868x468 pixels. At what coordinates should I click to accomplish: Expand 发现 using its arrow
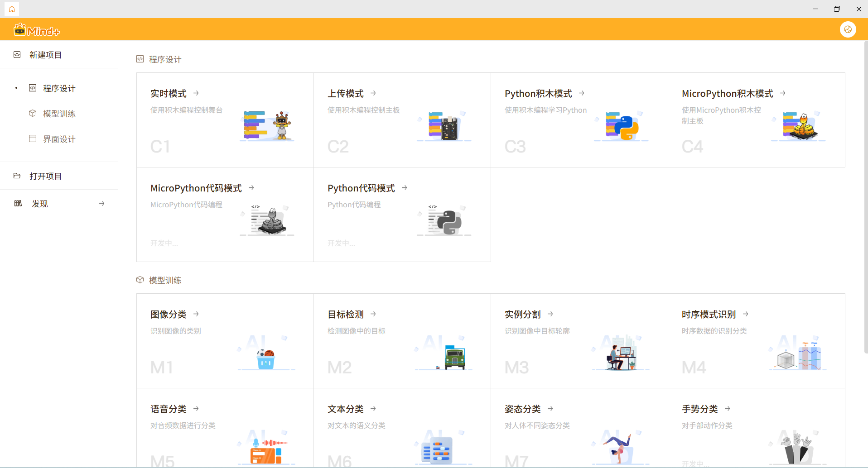(101, 204)
